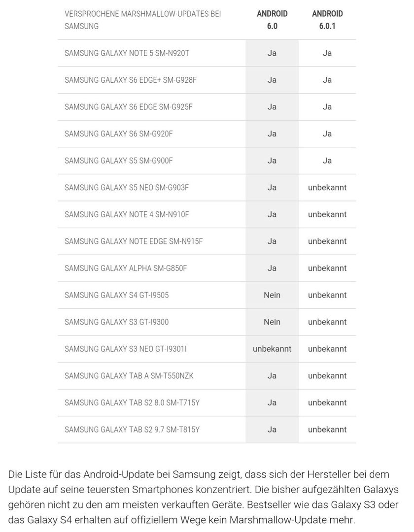
Task: Select the Samsung Galaxy S6 Edge+ SM-G928F row
Action: pos(207,80)
